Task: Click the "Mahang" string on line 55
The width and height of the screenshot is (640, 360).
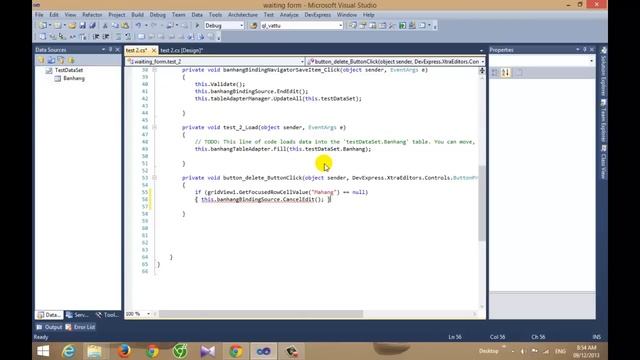Action: (324, 192)
